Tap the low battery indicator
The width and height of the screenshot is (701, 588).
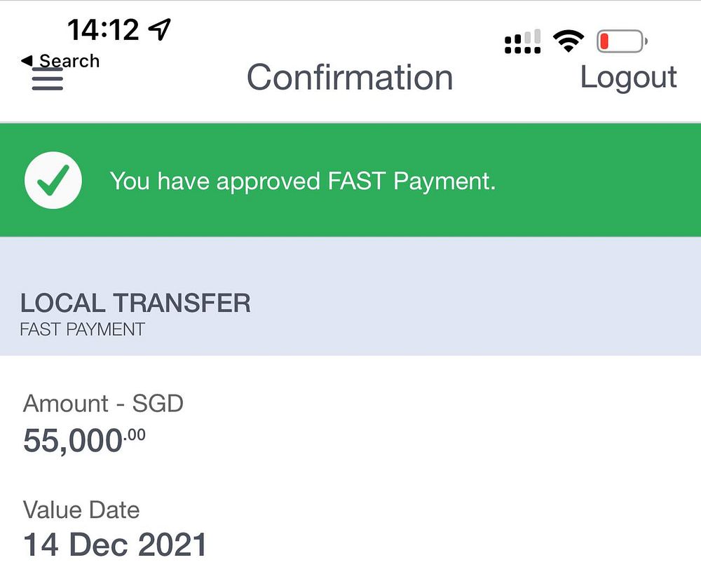pyautogui.click(x=622, y=42)
